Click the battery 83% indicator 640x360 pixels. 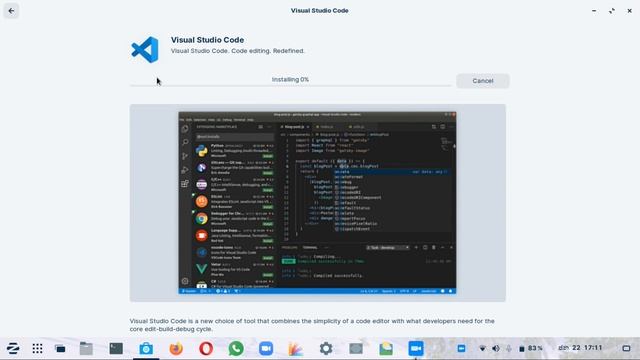530,348
